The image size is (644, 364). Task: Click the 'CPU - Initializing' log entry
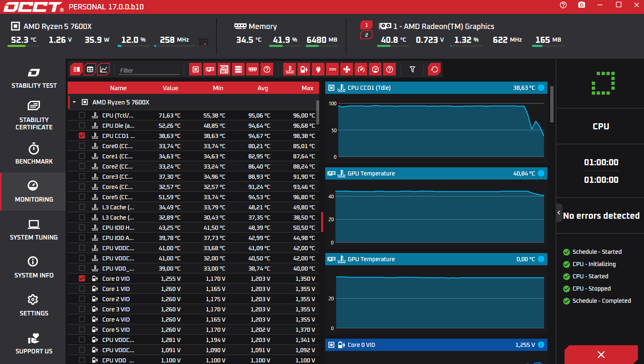point(594,264)
